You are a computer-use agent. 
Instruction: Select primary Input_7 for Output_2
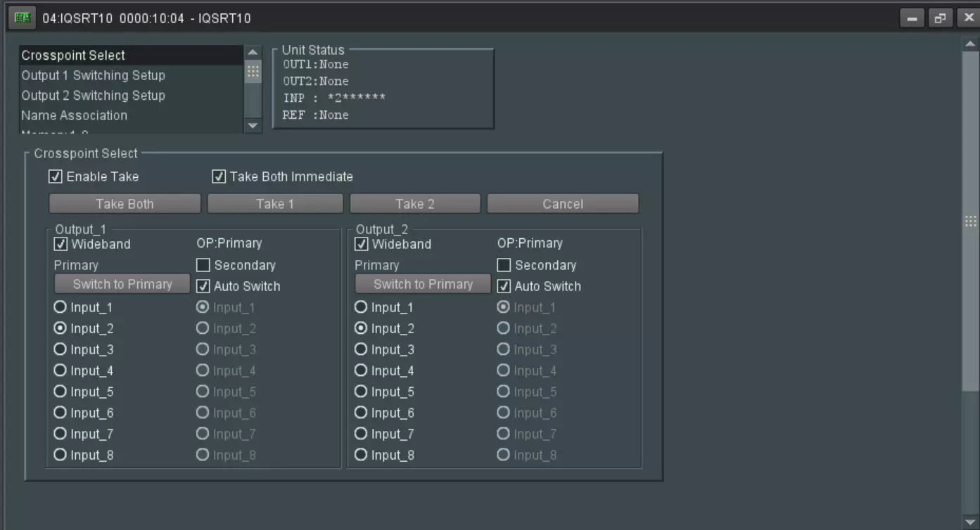(x=361, y=434)
